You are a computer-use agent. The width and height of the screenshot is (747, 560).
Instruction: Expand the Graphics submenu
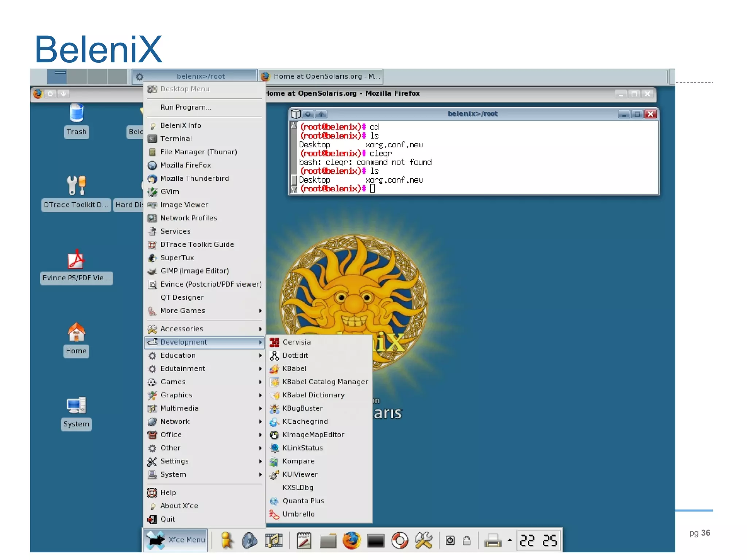[204, 395]
